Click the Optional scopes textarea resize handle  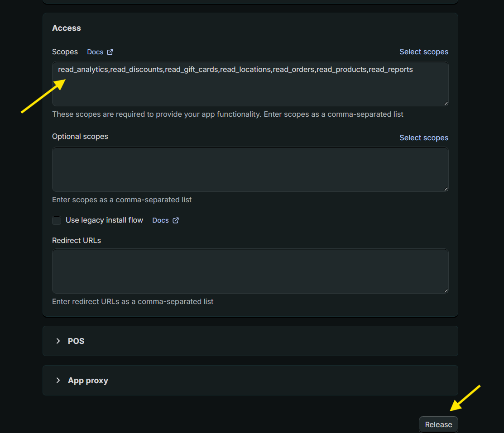[446, 189]
